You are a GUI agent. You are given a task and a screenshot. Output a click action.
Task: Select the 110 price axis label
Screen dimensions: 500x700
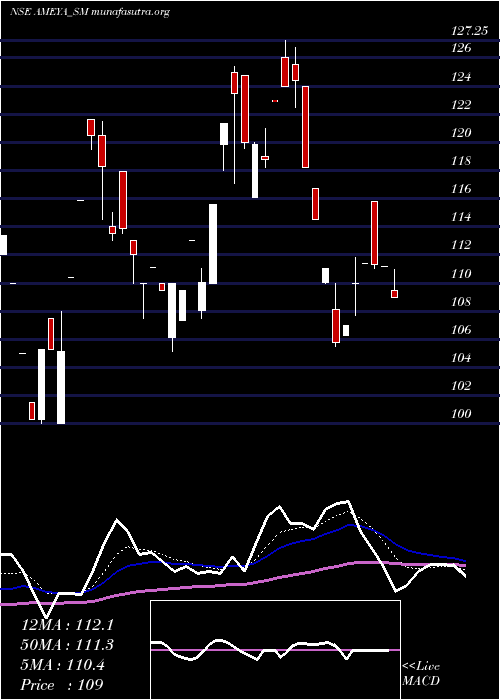point(461,274)
